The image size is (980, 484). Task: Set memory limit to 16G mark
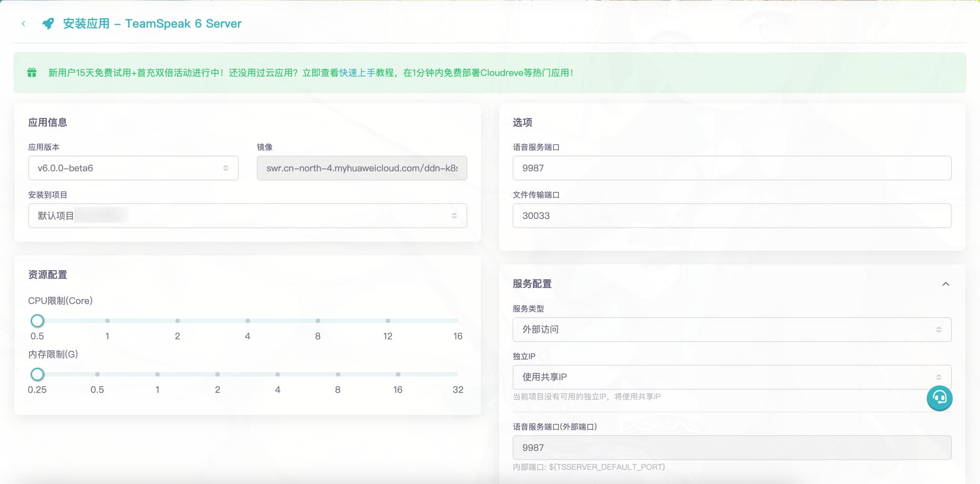[398, 374]
